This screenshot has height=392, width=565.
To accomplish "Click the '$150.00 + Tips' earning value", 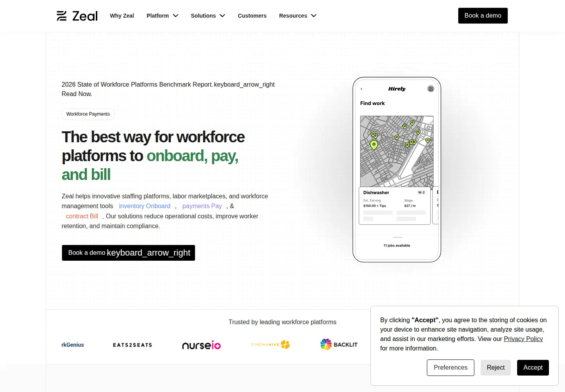I will click(x=375, y=206).
